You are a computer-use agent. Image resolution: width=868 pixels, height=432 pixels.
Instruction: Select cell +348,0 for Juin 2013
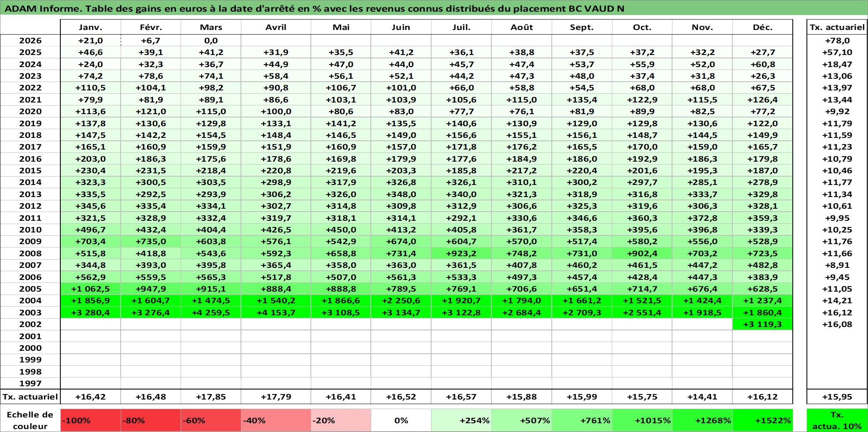click(401, 194)
